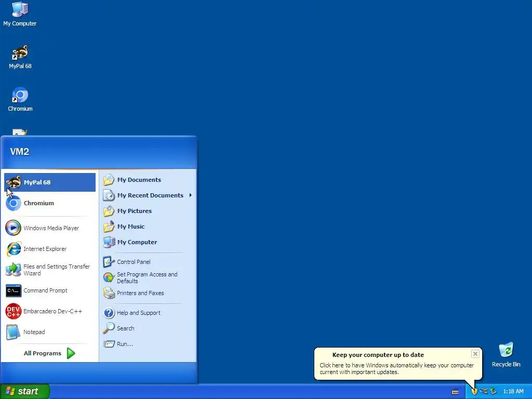Click the Search magnifying glass icon
Viewport: 532px width, 399px height.
[109, 328]
